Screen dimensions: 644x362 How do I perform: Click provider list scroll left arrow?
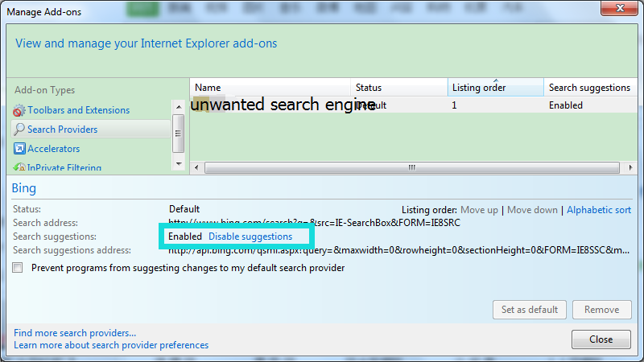point(196,167)
